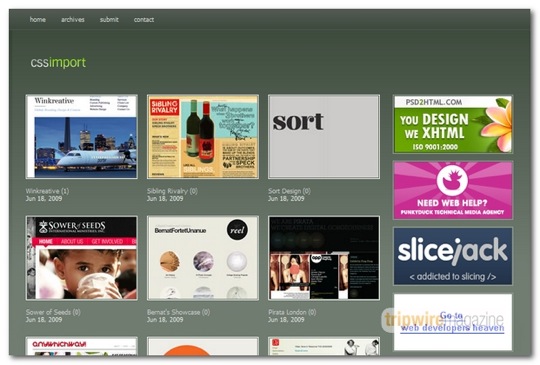Click the Bernat's Showcase (0) link
The width and height of the screenshot is (540, 365).
(178, 312)
